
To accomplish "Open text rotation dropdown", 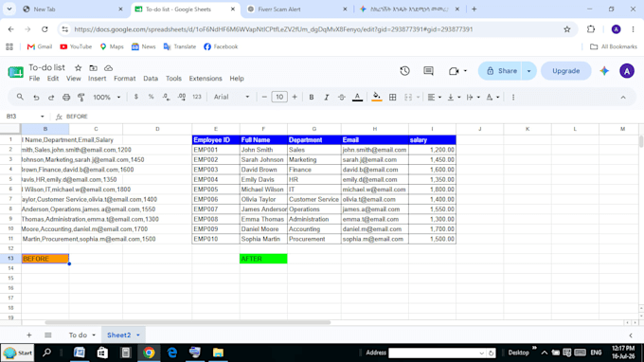I will [492, 97].
